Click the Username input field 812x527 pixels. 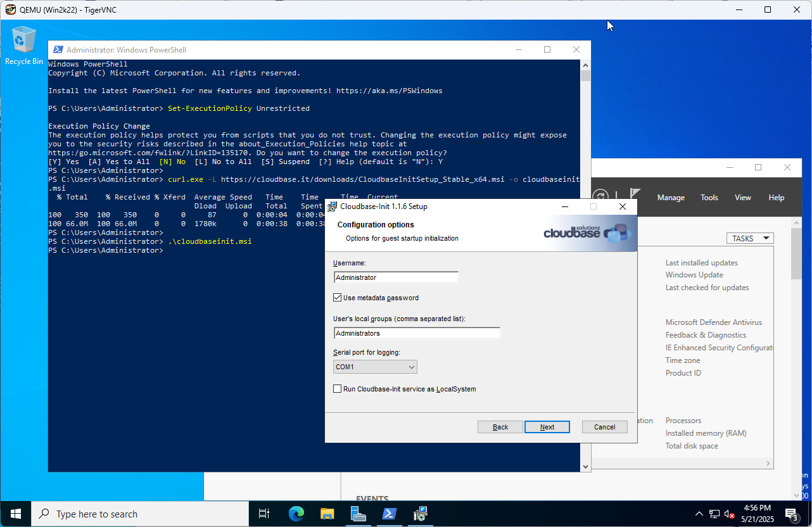pyautogui.click(x=396, y=277)
